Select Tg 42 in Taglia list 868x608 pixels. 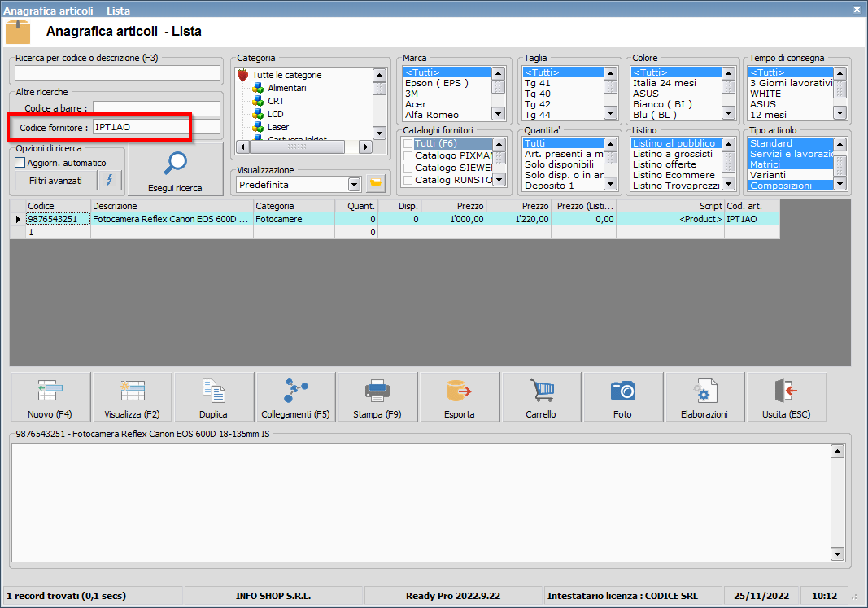pyautogui.click(x=563, y=104)
